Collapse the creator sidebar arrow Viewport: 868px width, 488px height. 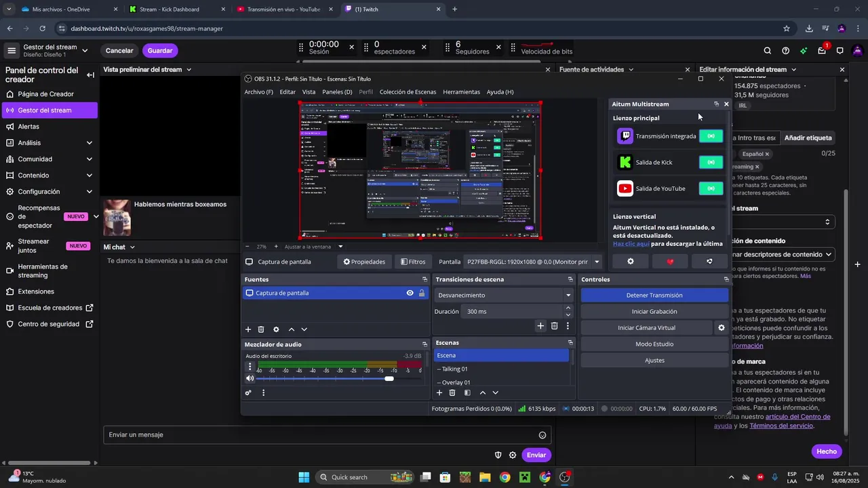(x=90, y=75)
